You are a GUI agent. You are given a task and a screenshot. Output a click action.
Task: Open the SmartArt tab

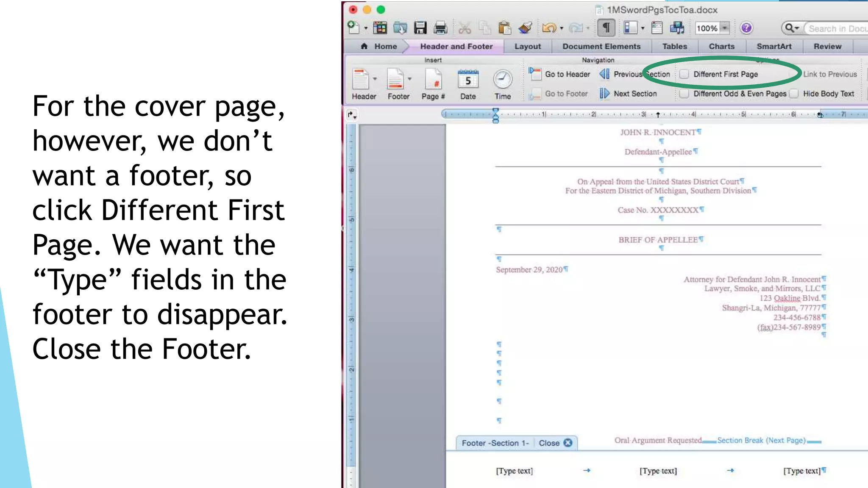[774, 47]
